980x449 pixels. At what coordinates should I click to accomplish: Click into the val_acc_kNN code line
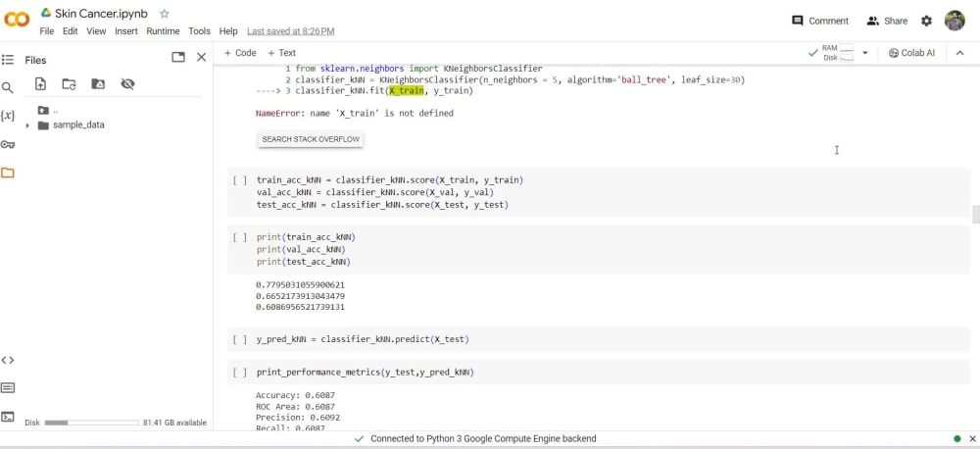(x=375, y=192)
